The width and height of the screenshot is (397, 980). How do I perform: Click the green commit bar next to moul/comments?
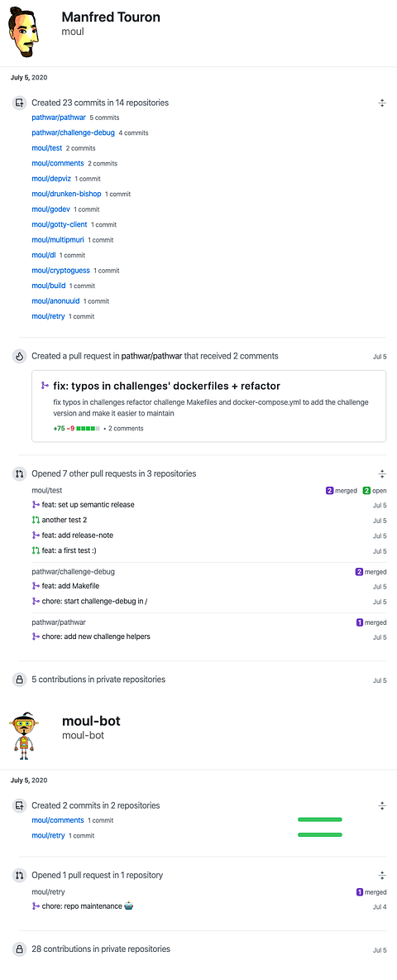[x=320, y=819]
